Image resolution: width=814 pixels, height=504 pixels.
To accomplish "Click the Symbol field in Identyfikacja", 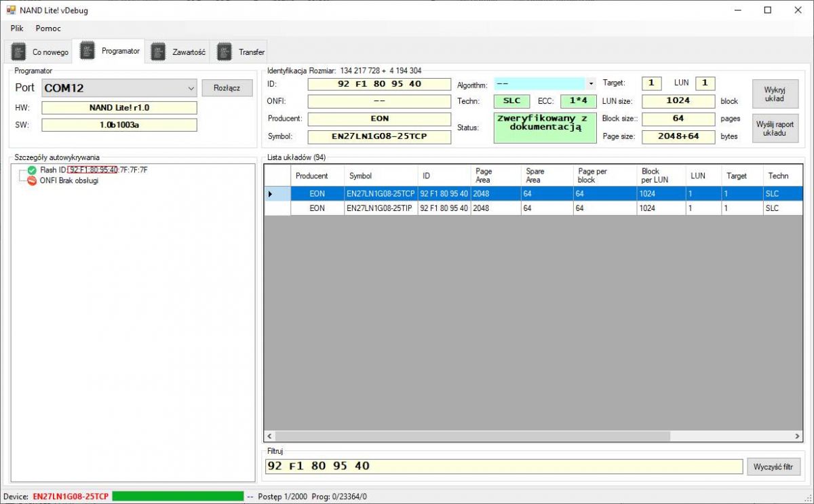I will [379, 136].
